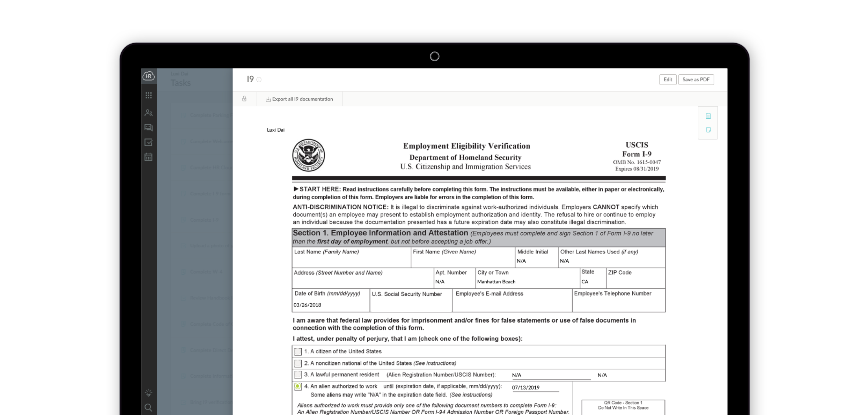Open the sticky note icon on right panel

(x=708, y=130)
